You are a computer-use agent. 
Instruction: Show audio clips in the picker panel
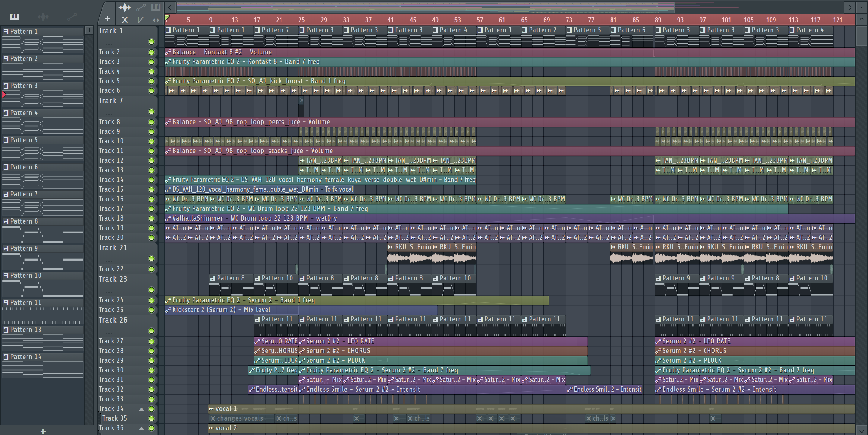pyautogui.click(x=43, y=17)
